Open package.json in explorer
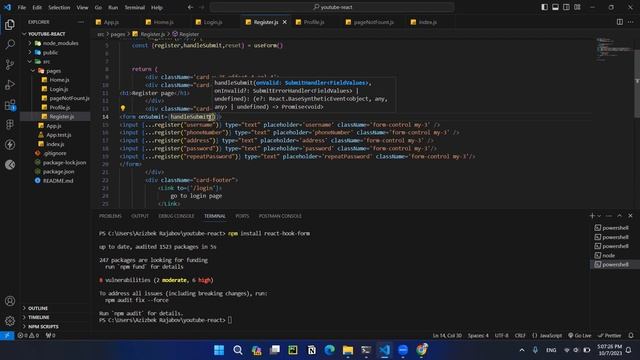The height and width of the screenshot is (360, 640). [x=58, y=172]
